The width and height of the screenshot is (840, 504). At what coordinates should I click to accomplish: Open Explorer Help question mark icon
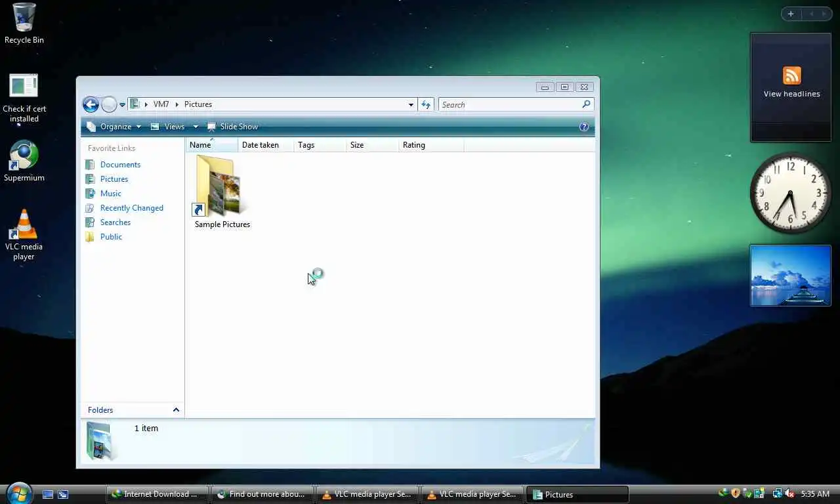click(584, 127)
